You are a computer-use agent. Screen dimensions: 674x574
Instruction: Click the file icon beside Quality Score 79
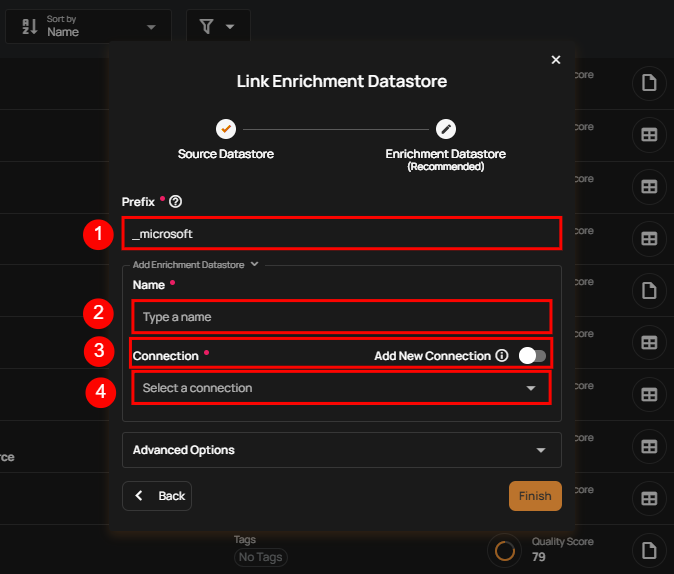point(649,549)
